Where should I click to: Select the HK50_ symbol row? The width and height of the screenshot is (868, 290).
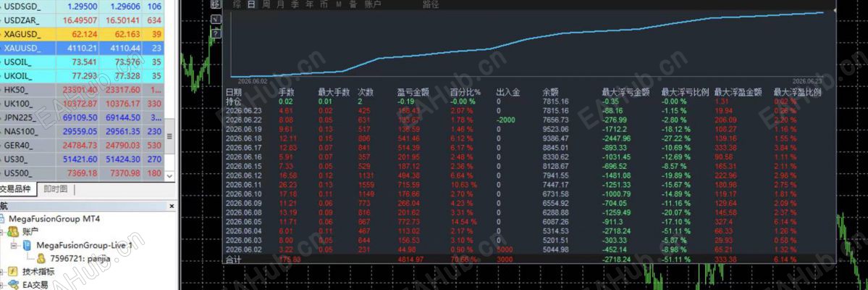pyautogui.click(x=83, y=90)
